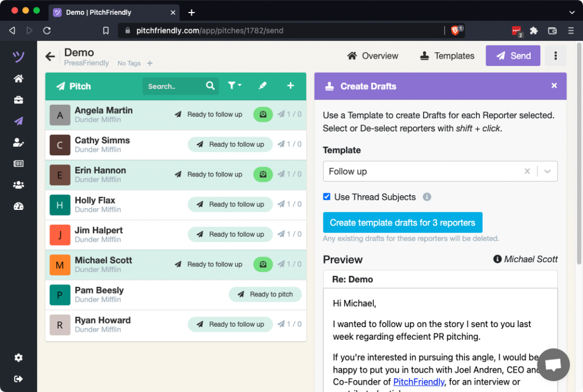The height and width of the screenshot is (392, 583).
Task: Click the home icon in the left sidebar
Action: point(19,79)
